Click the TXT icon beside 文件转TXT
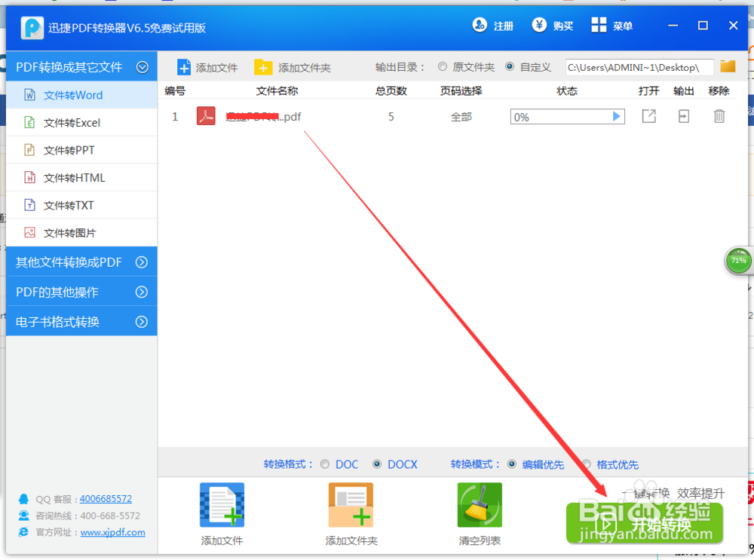Screen dimensions: 754x560 30,205
